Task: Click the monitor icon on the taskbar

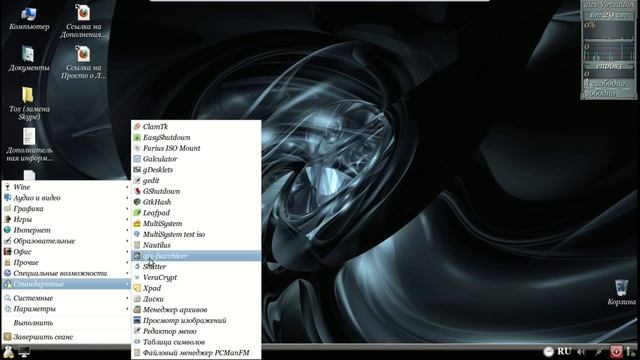Action: click(x=24, y=351)
